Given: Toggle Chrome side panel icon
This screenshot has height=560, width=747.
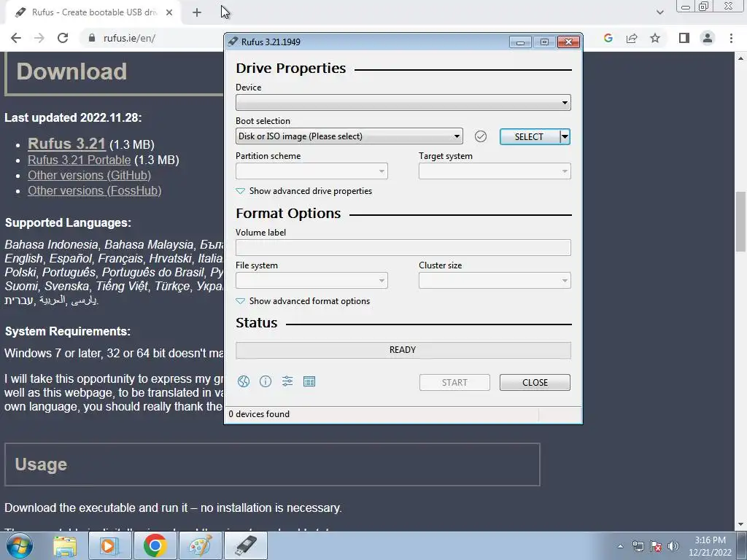Looking at the screenshot, I should pyautogui.click(x=684, y=38).
